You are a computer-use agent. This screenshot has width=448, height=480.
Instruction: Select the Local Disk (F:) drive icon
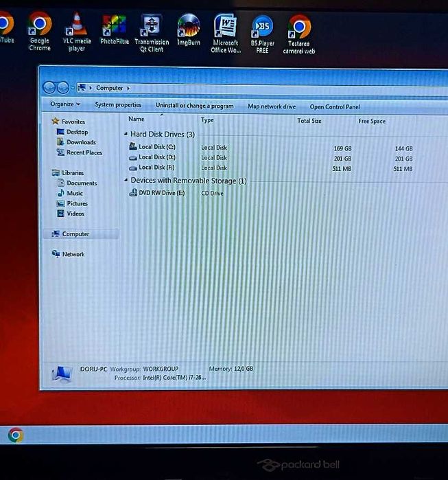click(132, 168)
